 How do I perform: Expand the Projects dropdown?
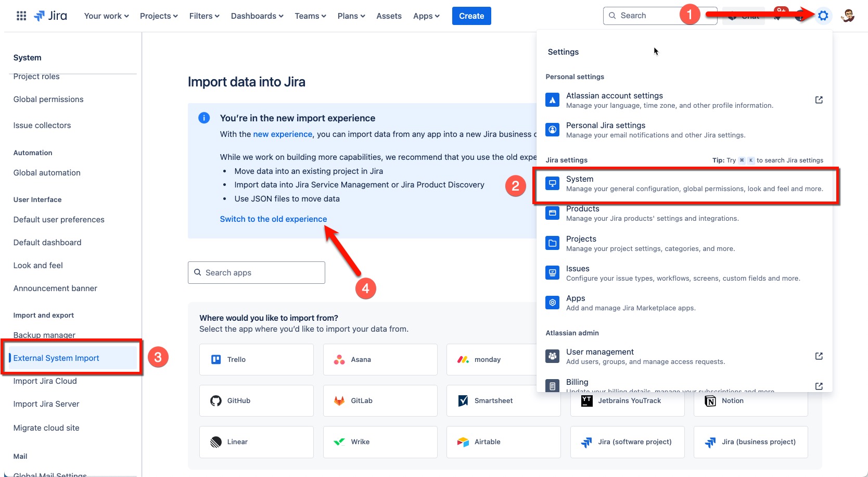tap(158, 16)
